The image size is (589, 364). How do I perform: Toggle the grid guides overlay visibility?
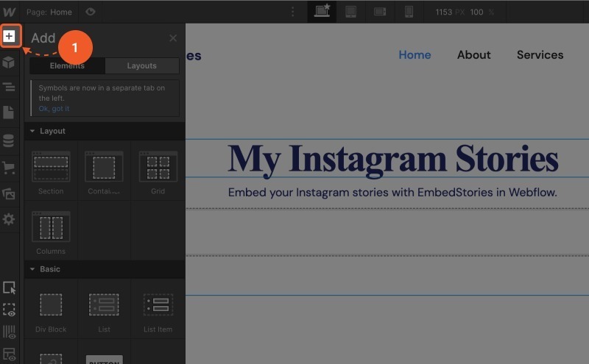[9, 332]
